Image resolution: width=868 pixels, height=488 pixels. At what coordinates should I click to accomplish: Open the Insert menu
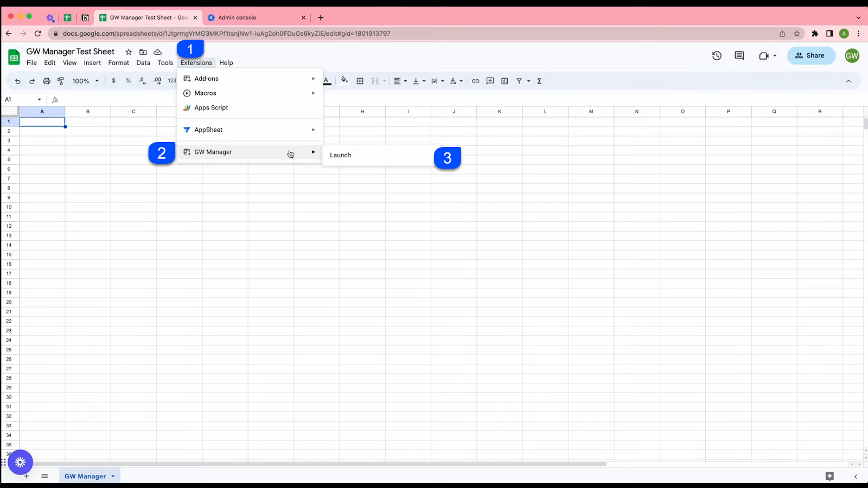point(92,63)
